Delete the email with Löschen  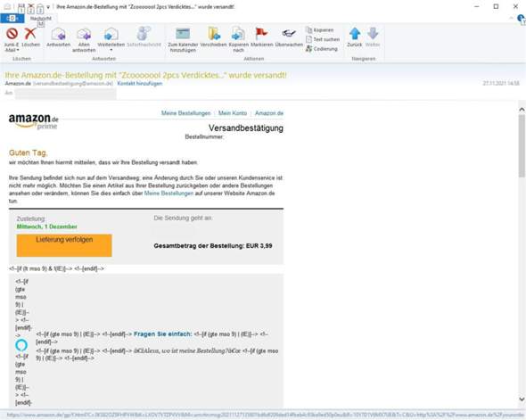[30, 37]
